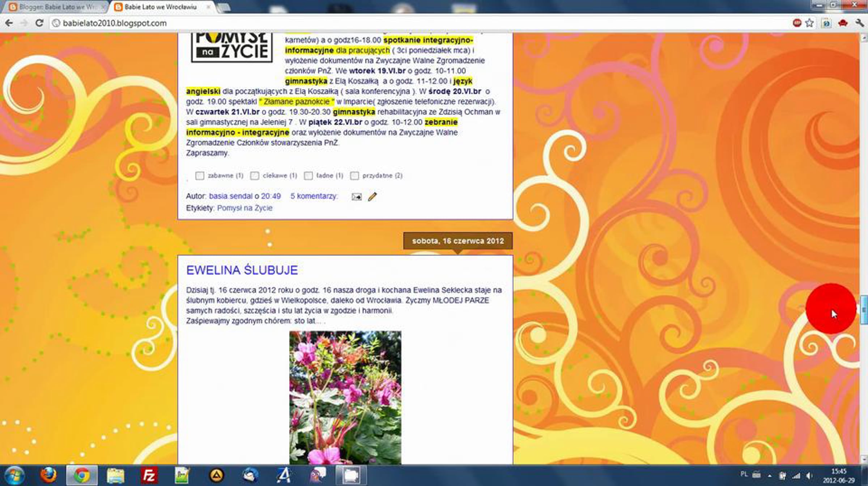Click the scrollbar down arrow
The image size is (868, 486).
pyautogui.click(x=864, y=460)
